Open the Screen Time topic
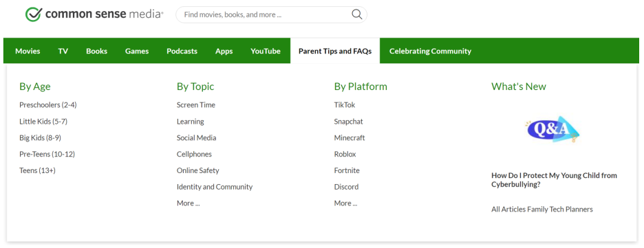This screenshot has height=248, width=644. 196,105
